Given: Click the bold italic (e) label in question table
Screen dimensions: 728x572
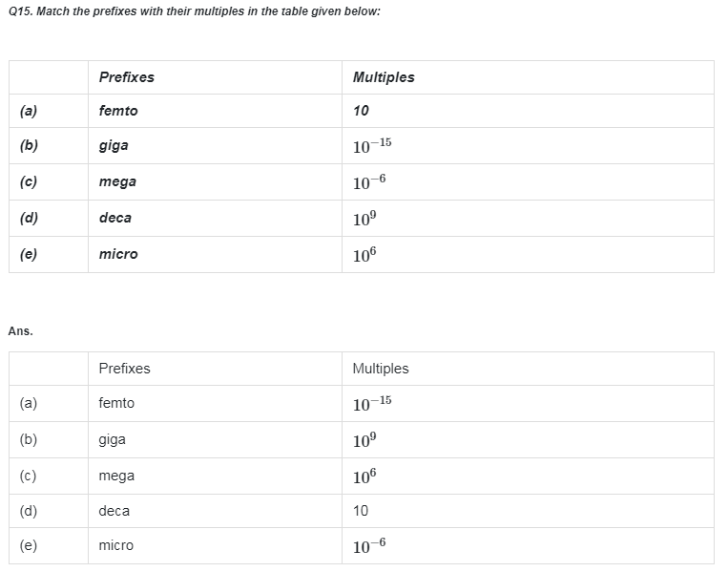Looking at the screenshot, I should pyautogui.click(x=29, y=254).
